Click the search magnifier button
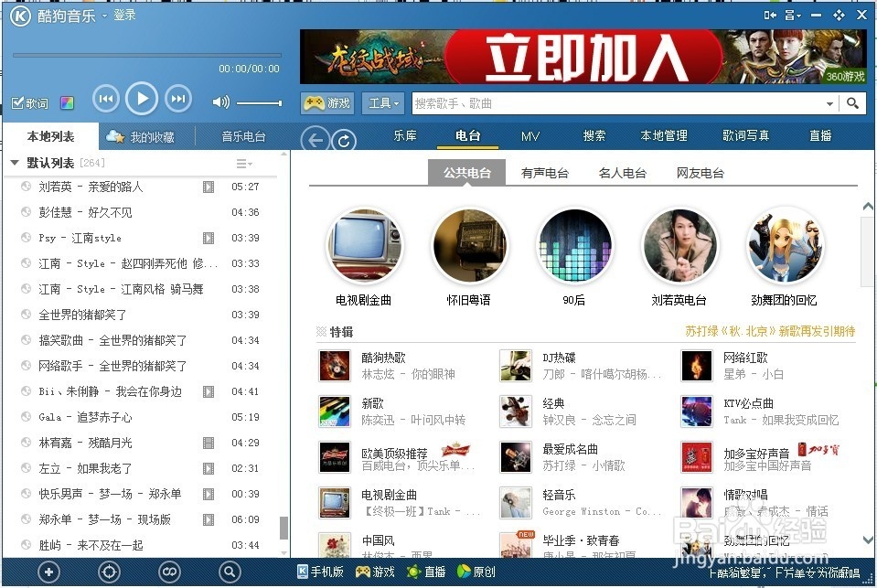This screenshot has height=588, width=877. [x=852, y=103]
